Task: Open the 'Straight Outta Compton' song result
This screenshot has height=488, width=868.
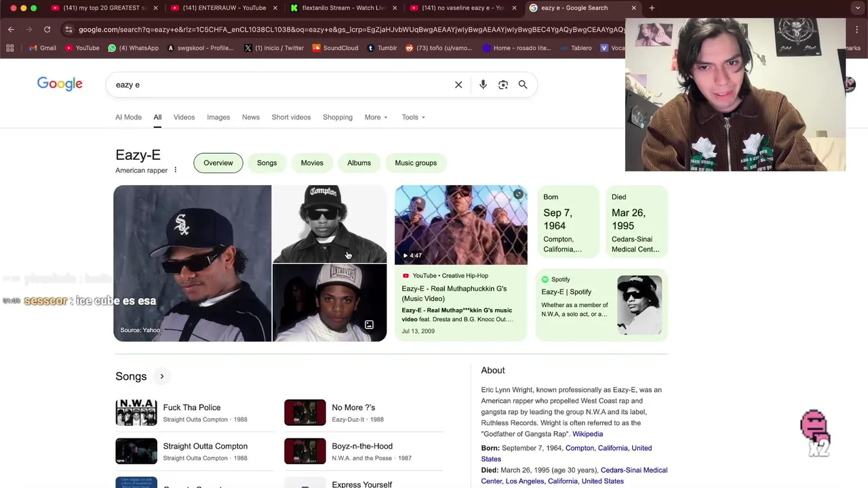Action: point(195,451)
